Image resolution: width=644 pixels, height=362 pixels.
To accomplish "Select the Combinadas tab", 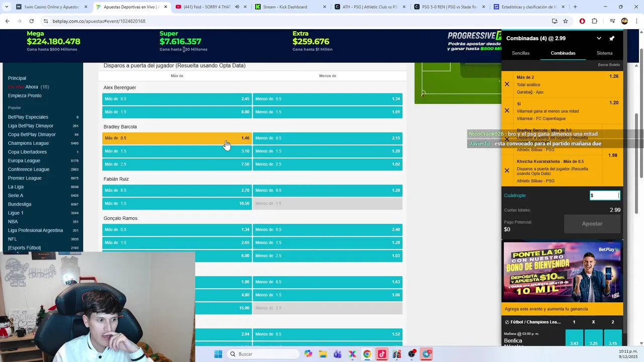I will click(x=563, y=53).
